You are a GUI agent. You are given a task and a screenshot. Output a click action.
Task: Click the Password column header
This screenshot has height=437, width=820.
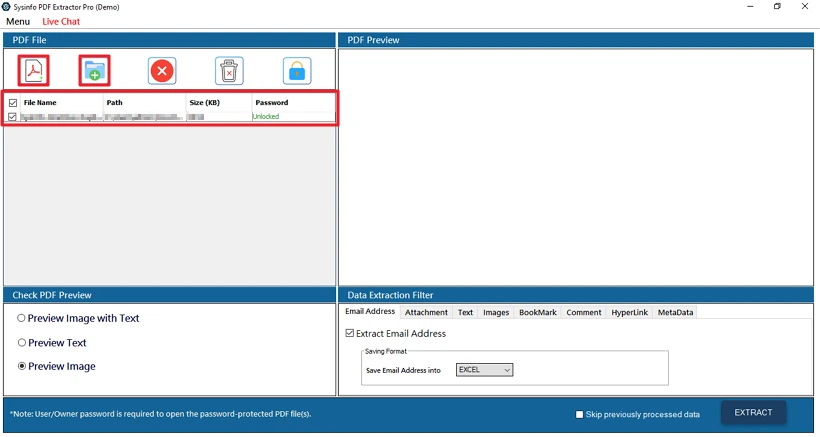(x=293, y=102)
